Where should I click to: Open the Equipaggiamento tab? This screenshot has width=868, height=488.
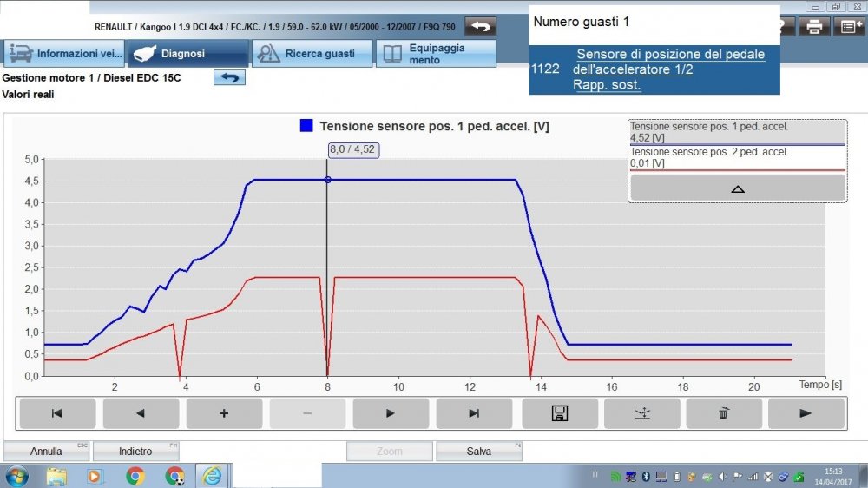[436, 54]
